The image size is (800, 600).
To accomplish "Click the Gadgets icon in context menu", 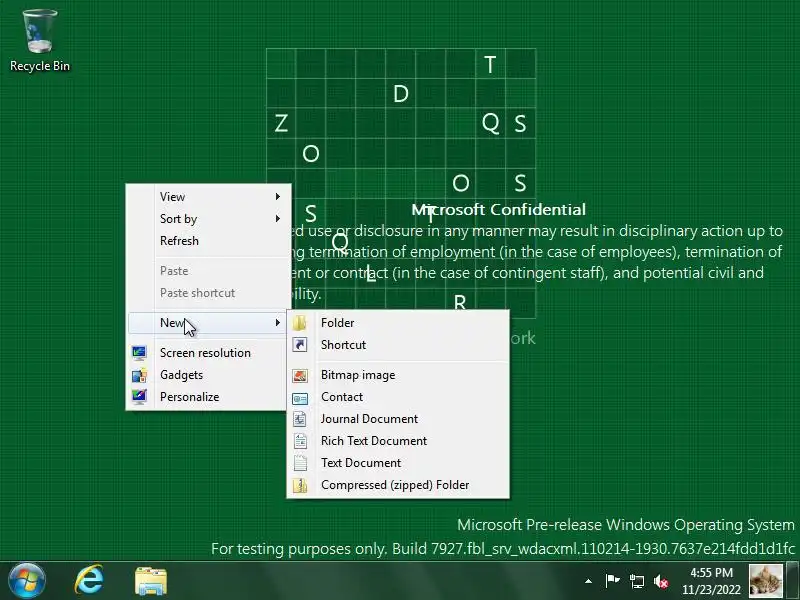I will (x=139, y=375).
